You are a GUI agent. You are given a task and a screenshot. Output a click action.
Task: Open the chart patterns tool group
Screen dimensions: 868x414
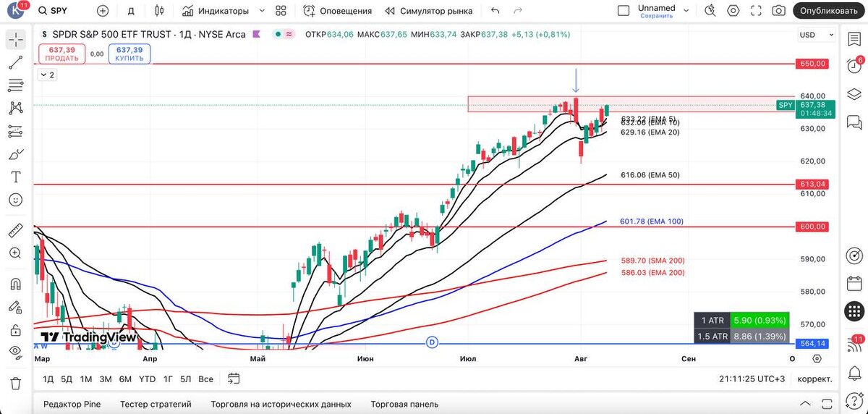click(x=16, y=109)
